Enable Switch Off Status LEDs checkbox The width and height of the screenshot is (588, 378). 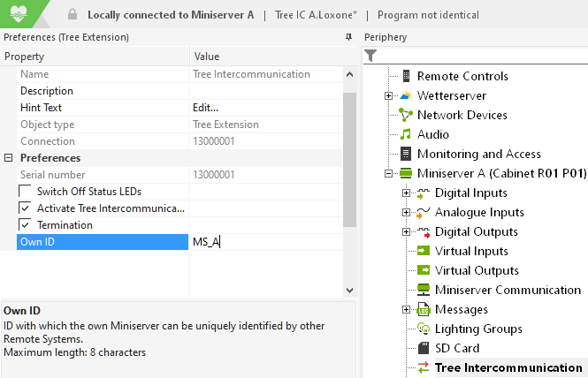pos(25,192)
